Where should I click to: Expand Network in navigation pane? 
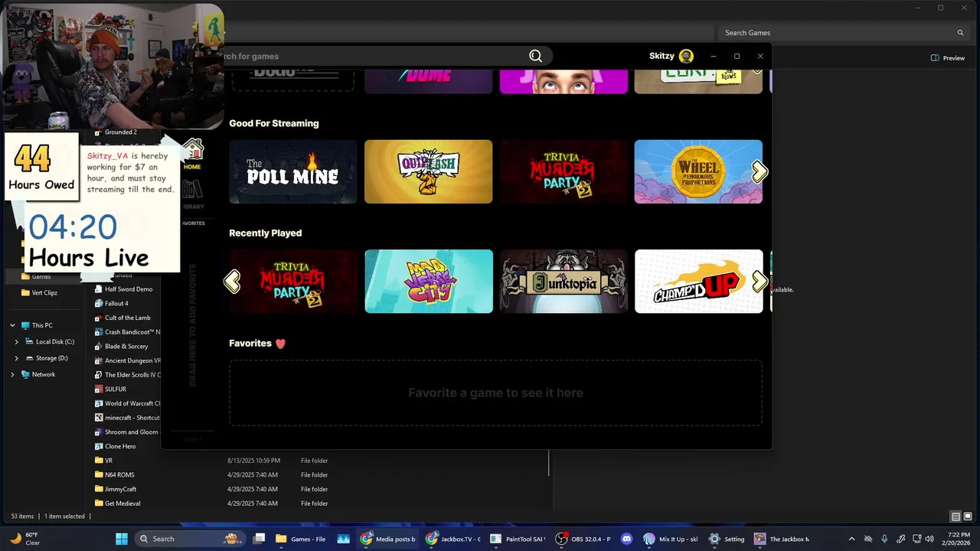click(x=12, y=374)
